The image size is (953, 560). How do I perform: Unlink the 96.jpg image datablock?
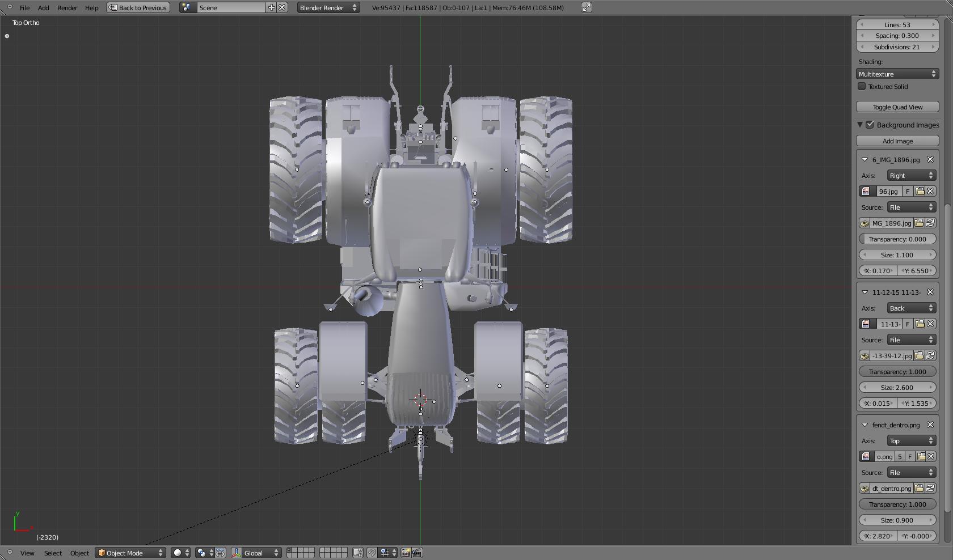[930, 192]
